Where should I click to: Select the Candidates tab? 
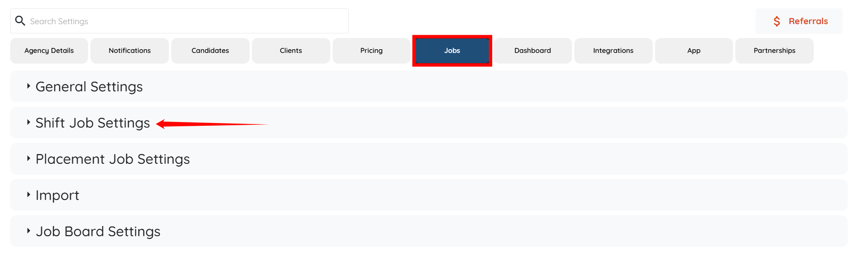coord(210,51)
